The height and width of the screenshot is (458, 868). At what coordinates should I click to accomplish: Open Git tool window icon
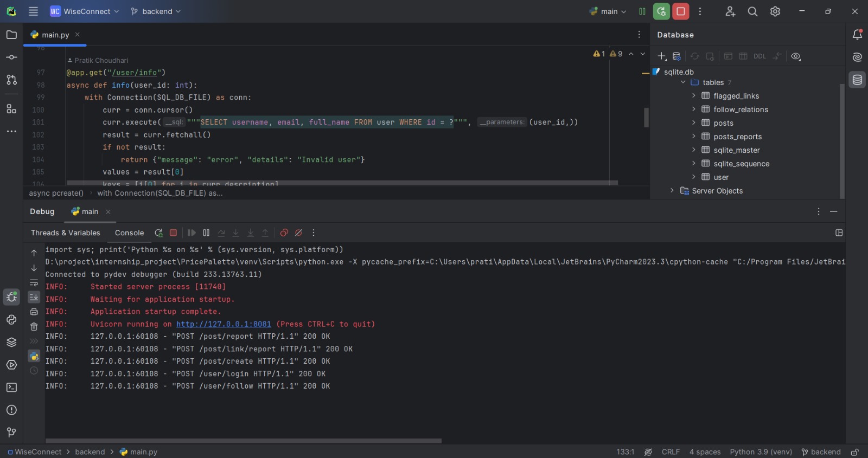[11, 432]
